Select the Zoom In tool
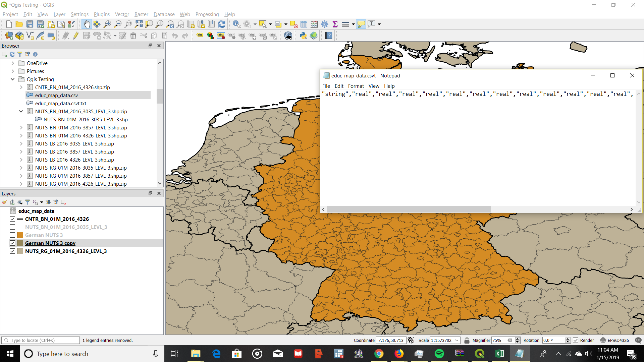Image resolution: width=644 pixels, height=362 pixels. (x=107, y=24)
